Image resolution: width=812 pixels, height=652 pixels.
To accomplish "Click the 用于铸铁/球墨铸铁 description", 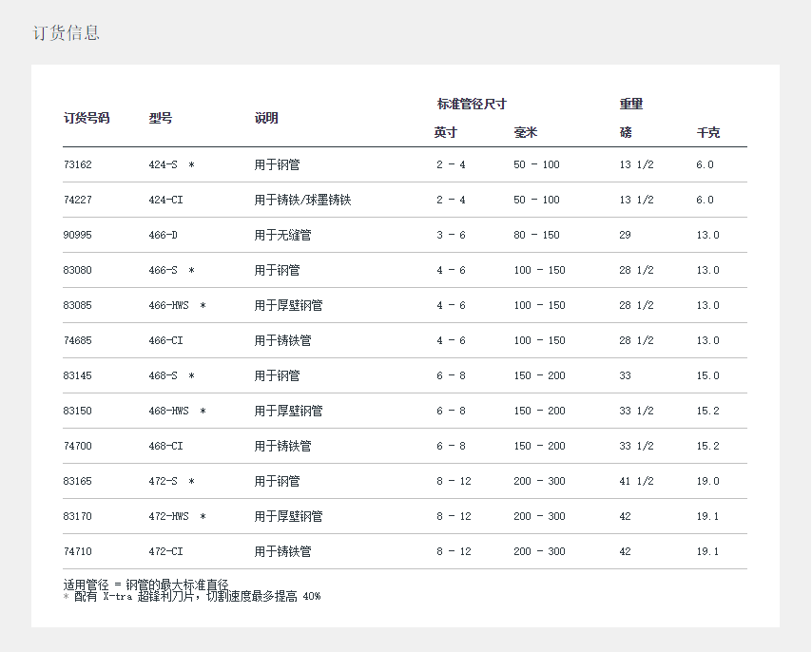I will (x=303, y=201).
